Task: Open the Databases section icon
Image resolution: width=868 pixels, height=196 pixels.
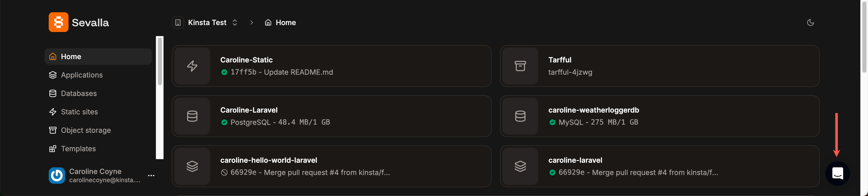Action: pyautogui.click(x=53, y=93)
